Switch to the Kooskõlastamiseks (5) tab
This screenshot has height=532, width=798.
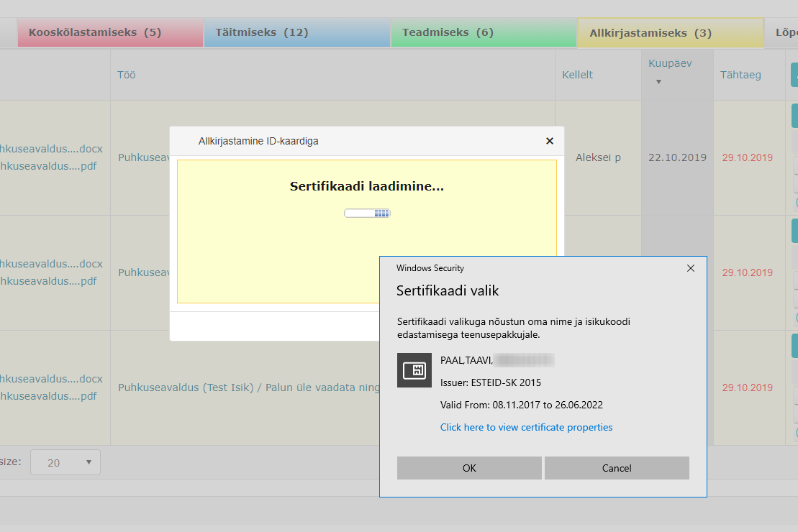(x=110, y=32)
